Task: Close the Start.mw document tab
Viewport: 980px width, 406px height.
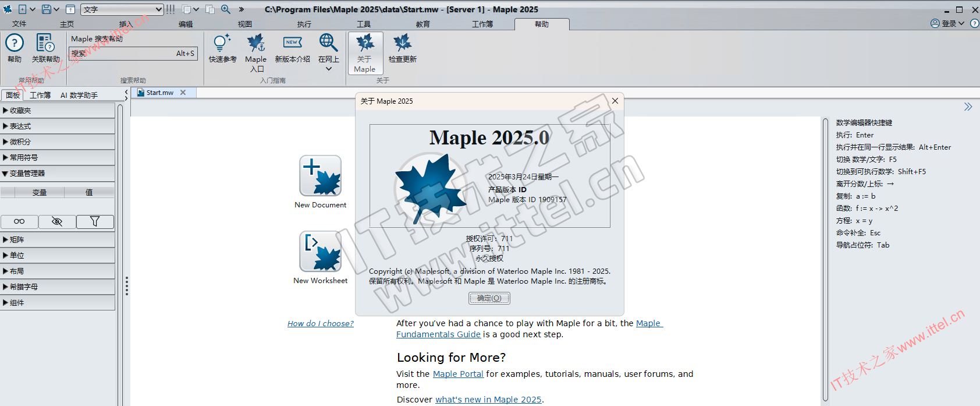Action: point(183,93)
